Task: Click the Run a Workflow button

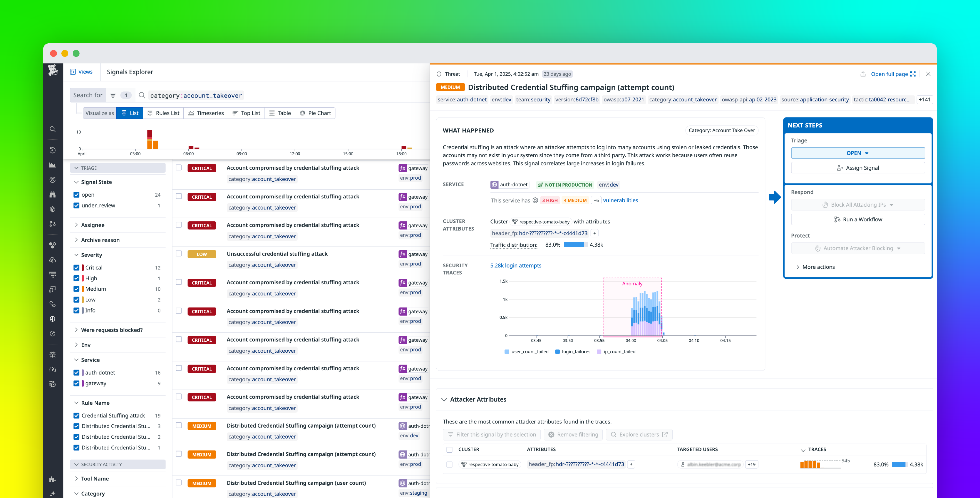Action: [858, 219]
